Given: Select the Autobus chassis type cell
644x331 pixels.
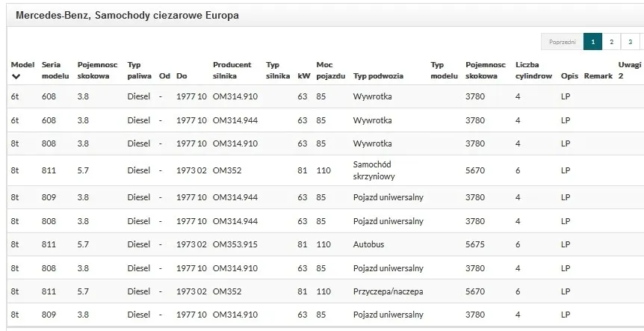Looking at the screenshot, I should [368, 244].
